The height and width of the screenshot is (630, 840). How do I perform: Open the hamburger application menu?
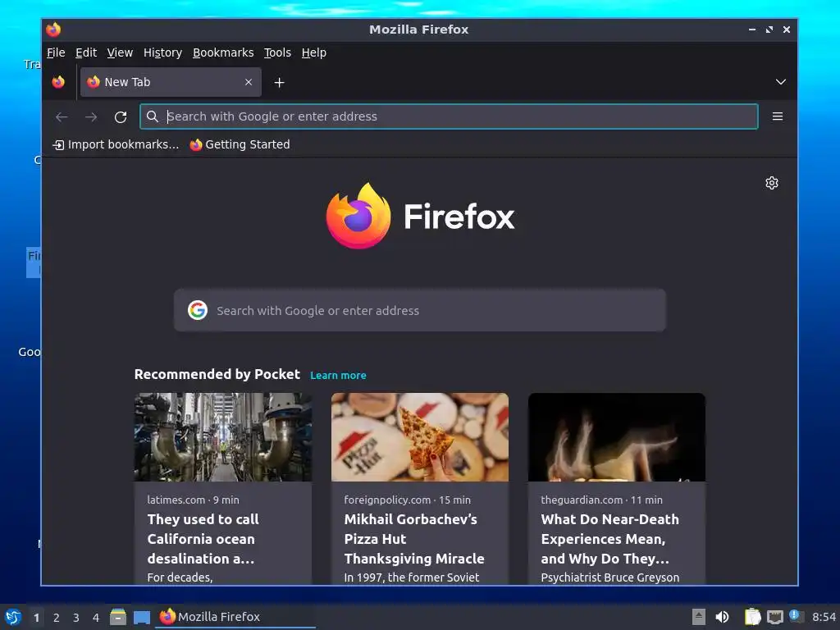pyautogui.click(x=778, y=116)
